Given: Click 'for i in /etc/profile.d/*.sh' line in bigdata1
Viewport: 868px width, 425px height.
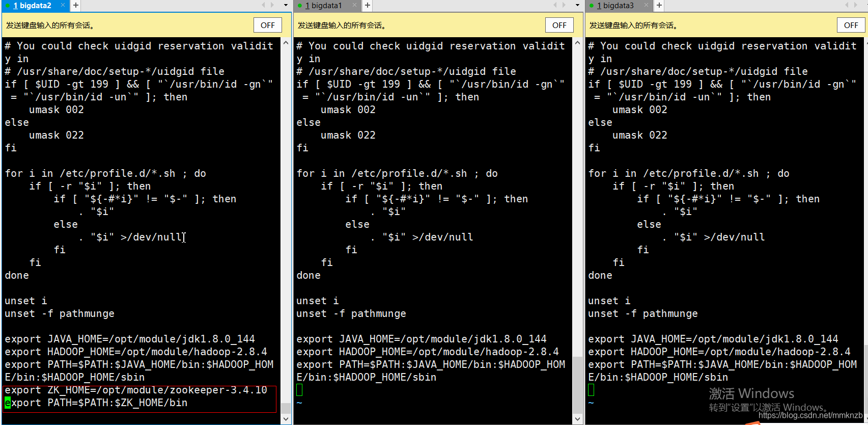Looking at the screenshot, I should (x=397, y=173).
